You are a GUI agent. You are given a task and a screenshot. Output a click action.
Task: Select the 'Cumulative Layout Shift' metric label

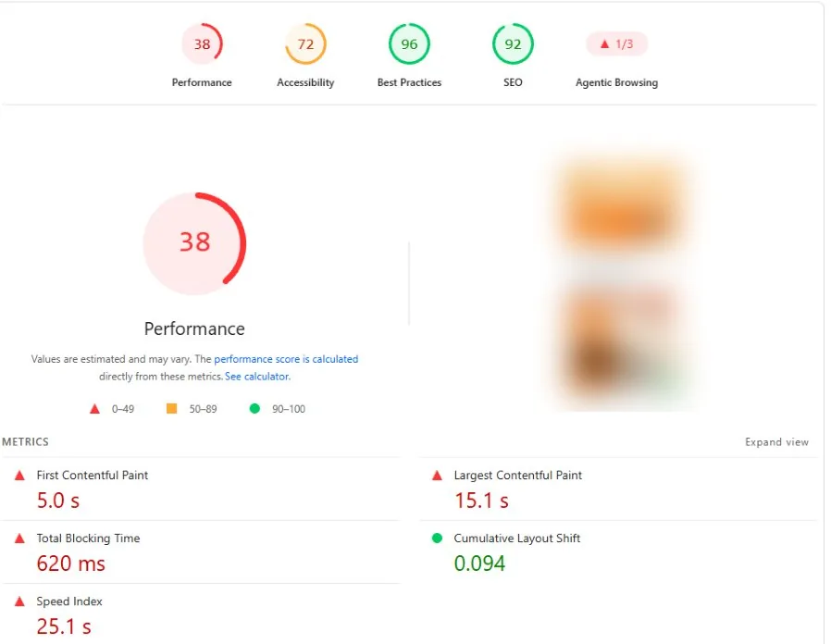[517, 539]
